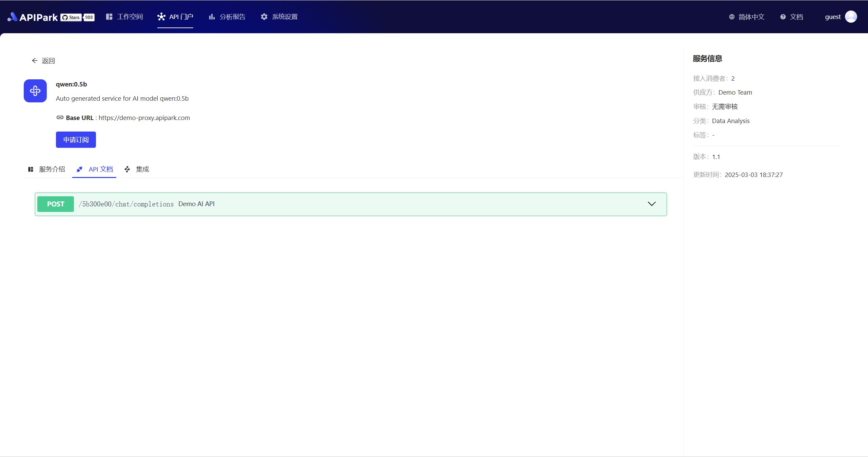Click the system settings gear icon
Image resolution: width=868 pixels, height=457 pixels.
click(x=264, y=17)
